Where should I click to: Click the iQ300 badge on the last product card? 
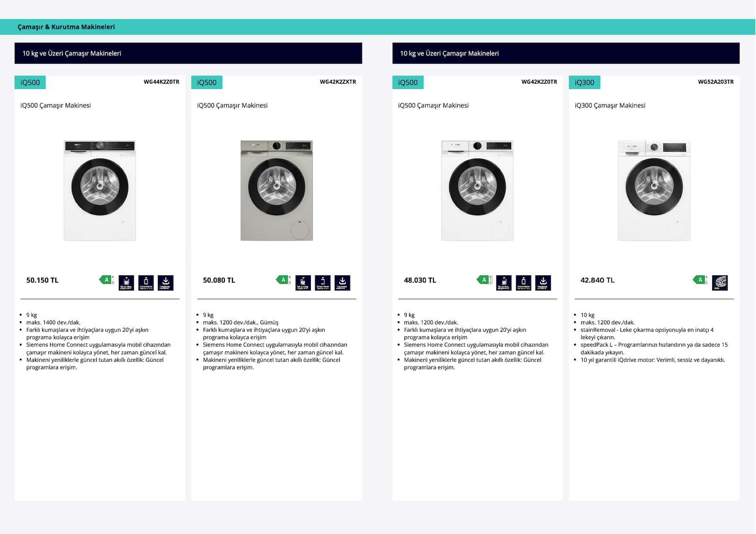tap(584, 82)
